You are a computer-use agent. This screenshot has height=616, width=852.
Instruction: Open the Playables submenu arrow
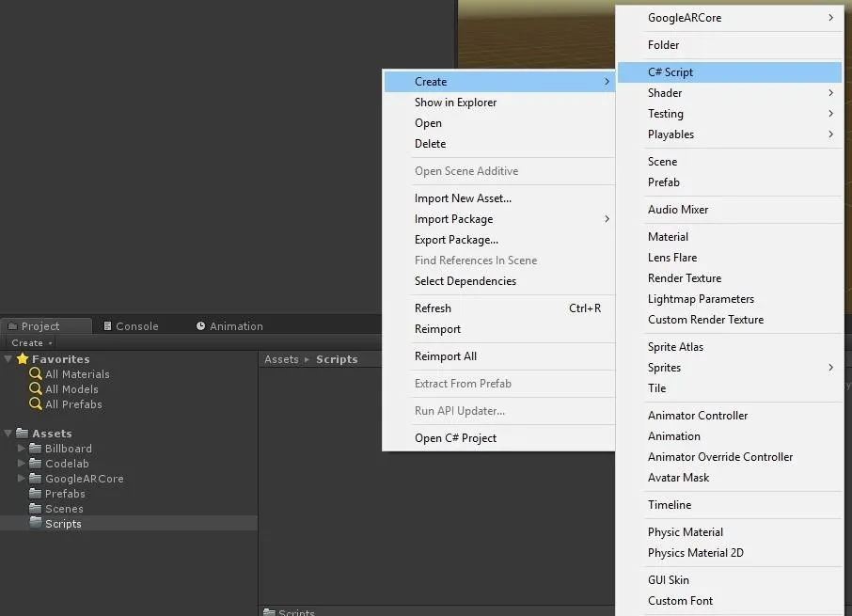click(x=830, y=134)
